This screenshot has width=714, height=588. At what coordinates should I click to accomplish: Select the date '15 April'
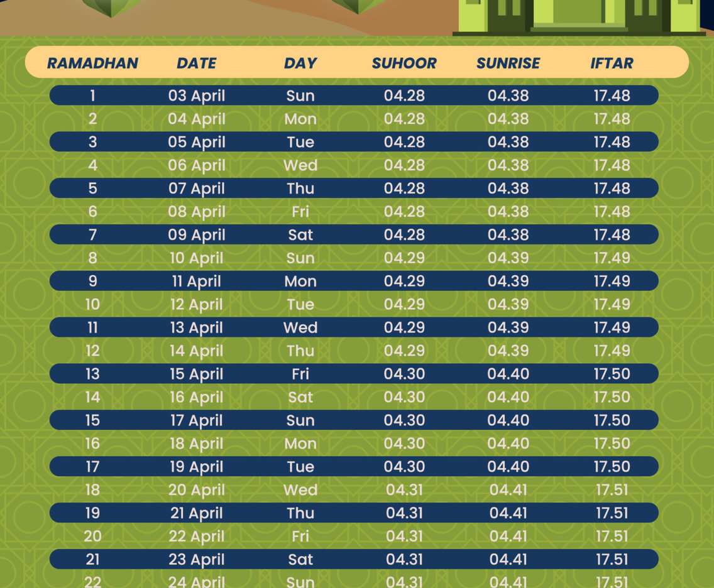(196, 374)
